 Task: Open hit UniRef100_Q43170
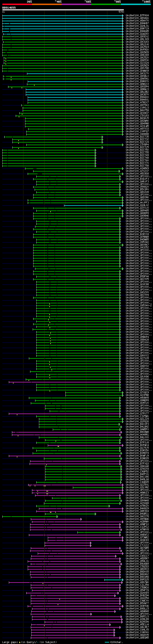click(x=137, y=74)
